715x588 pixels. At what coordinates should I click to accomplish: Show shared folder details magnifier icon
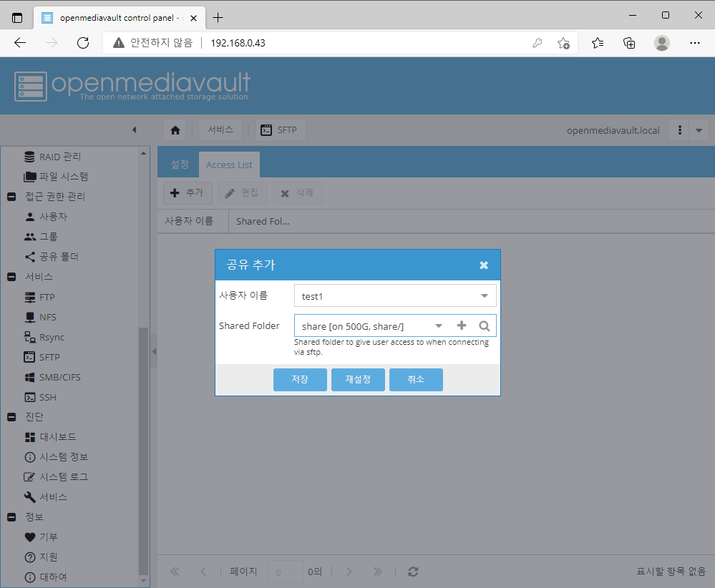[485, 326]
